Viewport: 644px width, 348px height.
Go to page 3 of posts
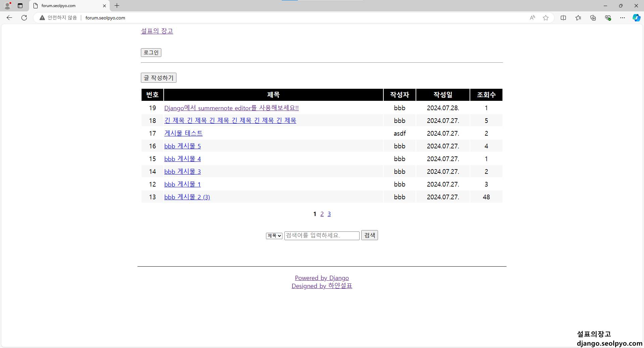click(329, 214)
